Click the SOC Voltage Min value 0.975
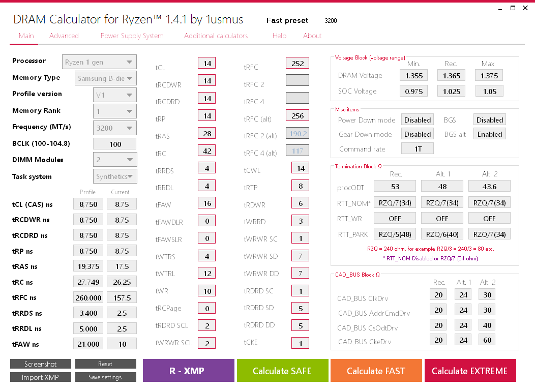 413,91
